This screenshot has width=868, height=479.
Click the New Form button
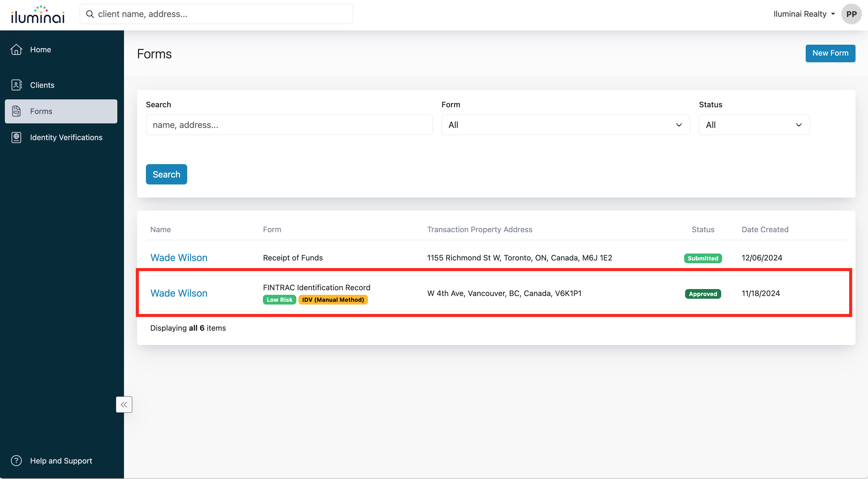tap(830, 53)
